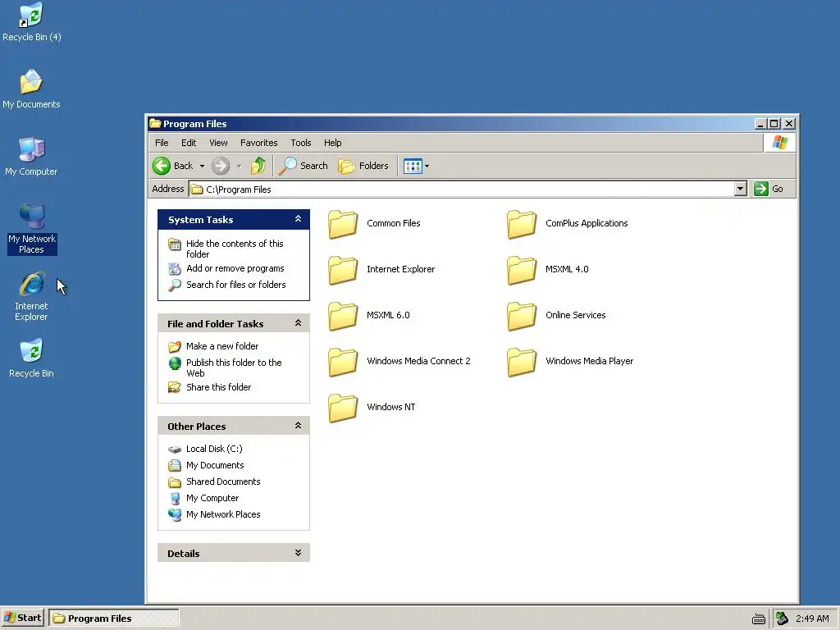Open the File menu
The image size is (840, 630).
pyautogui.click(x=162, y=143)
